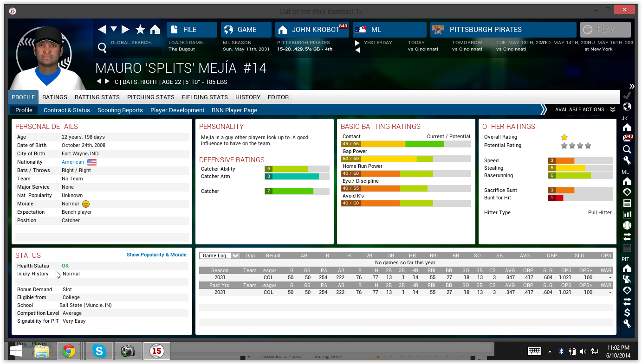Click the home icon in top navigation

click(x=155, y=30)
